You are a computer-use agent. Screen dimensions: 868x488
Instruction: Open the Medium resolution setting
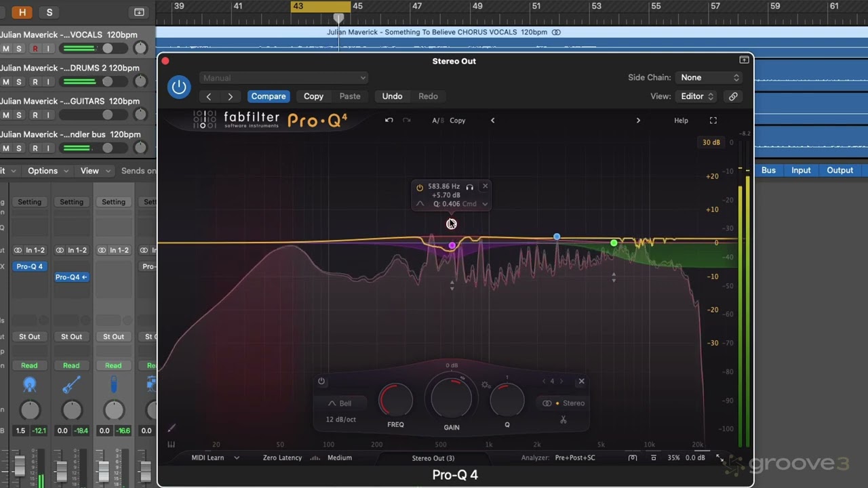[x=340, y=457]
